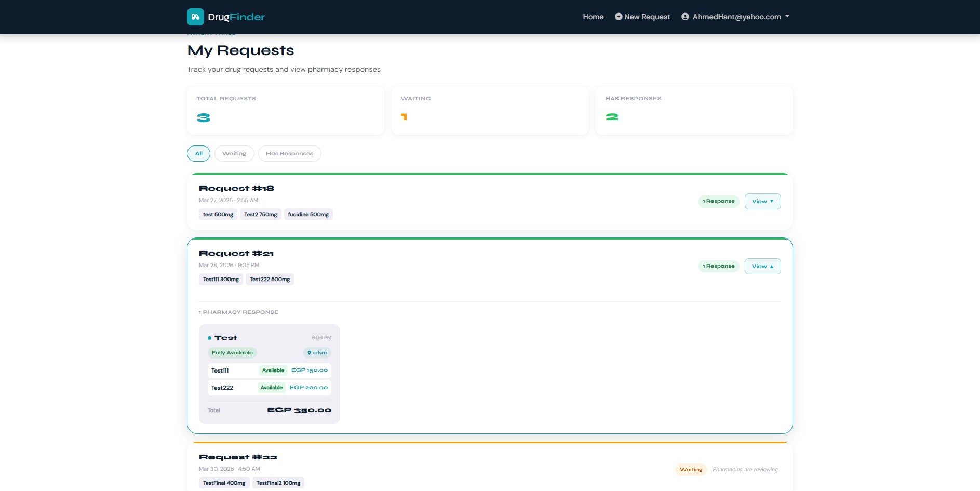Select the All filter pill
This screenshot has height=491, width=980.
pos(198,154)
